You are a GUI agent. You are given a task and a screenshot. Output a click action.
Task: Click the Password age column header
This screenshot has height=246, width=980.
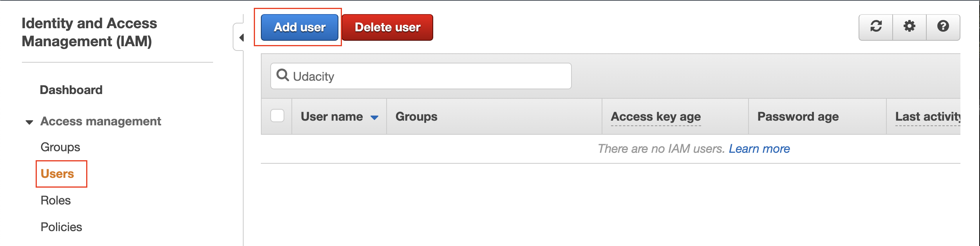pyautogui.click(x=797, y=116)
